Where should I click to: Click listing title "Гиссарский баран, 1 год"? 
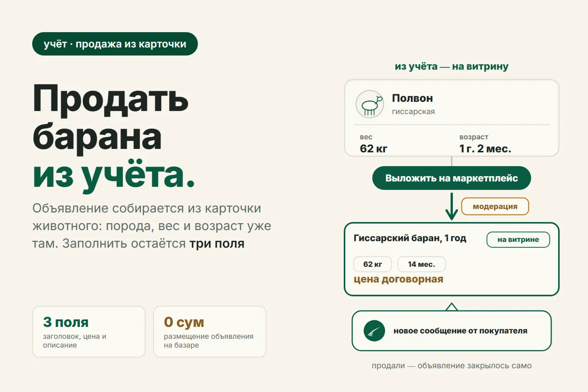410,238
